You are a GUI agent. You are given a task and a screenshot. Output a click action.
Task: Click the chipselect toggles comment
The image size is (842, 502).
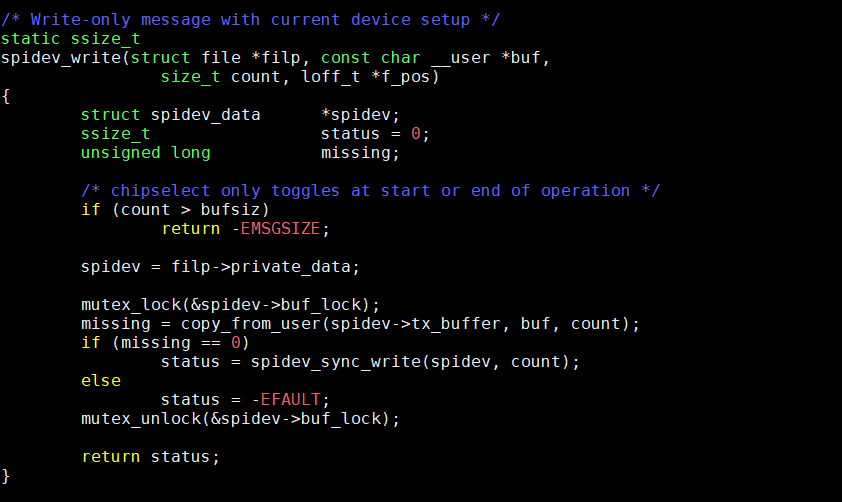click(370, 191)
